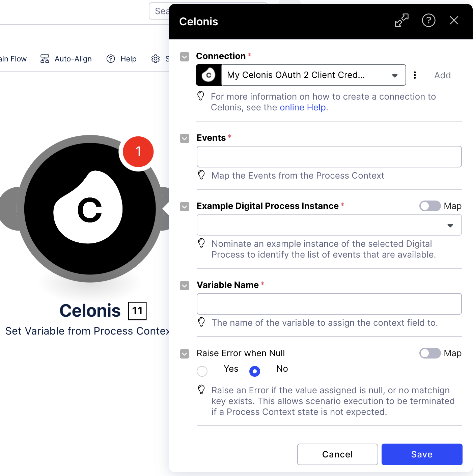This screenshot has width=473, height=476.
Task: Click the red badge numbered 1
Action: [x=138, y=152]
